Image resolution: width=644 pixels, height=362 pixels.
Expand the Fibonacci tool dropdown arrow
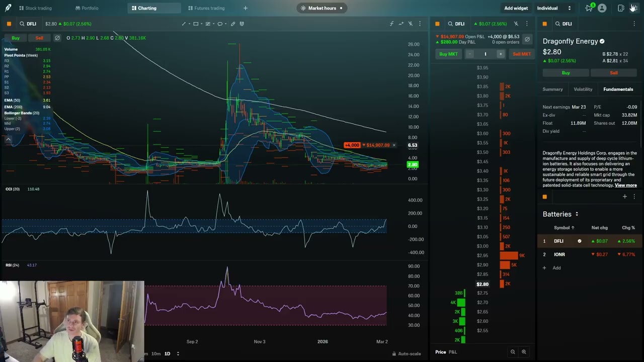click(x=213, y=24)
